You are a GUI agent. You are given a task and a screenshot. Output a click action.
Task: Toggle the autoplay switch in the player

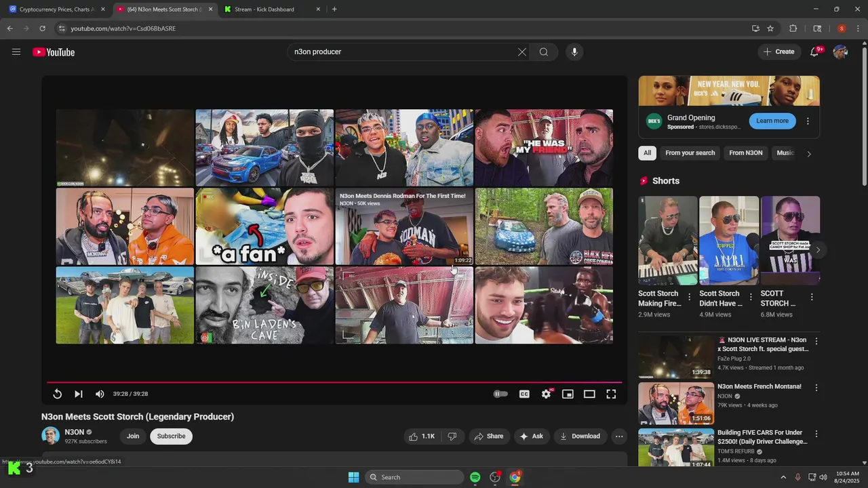point(500,394)
